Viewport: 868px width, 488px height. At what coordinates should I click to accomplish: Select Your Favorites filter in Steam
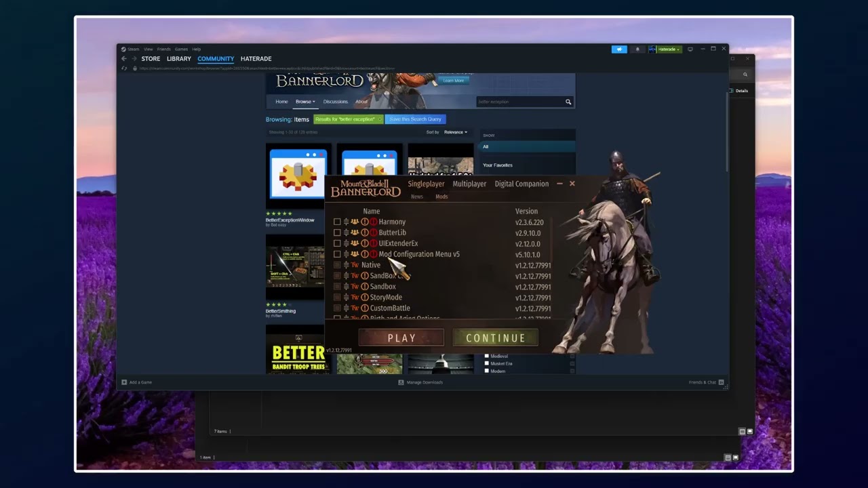498,165
